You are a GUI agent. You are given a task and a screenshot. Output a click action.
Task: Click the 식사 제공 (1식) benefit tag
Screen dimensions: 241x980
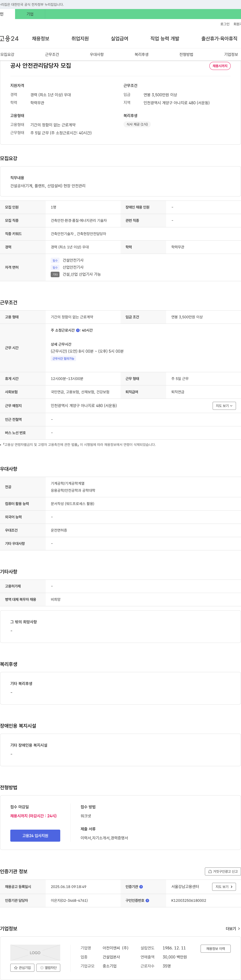pyautogui.click(x=137, y=124)
